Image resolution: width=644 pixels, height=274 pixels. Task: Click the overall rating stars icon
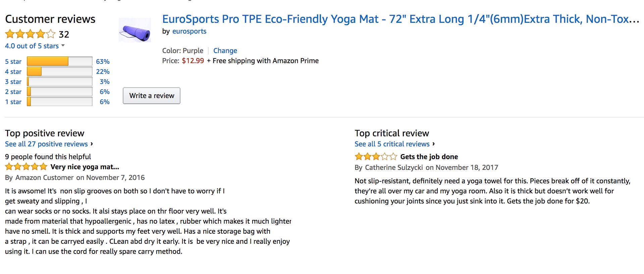[x=30, y=34]
